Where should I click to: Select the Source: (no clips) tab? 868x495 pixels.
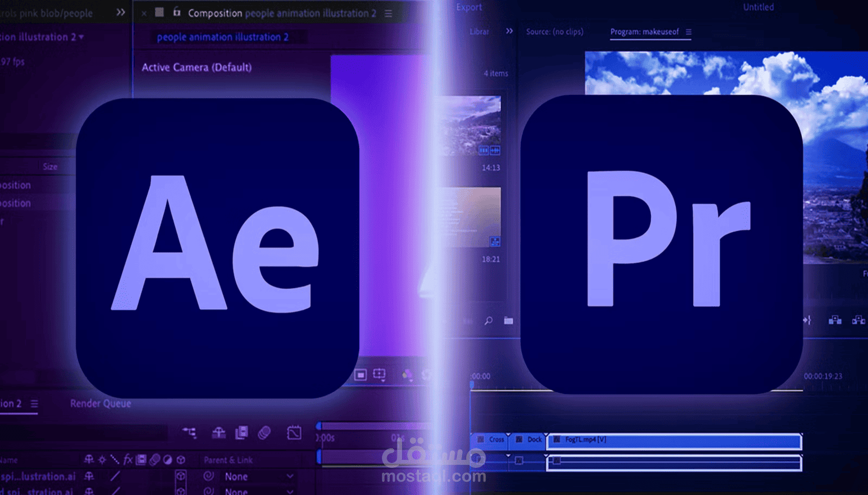(554, 32)
